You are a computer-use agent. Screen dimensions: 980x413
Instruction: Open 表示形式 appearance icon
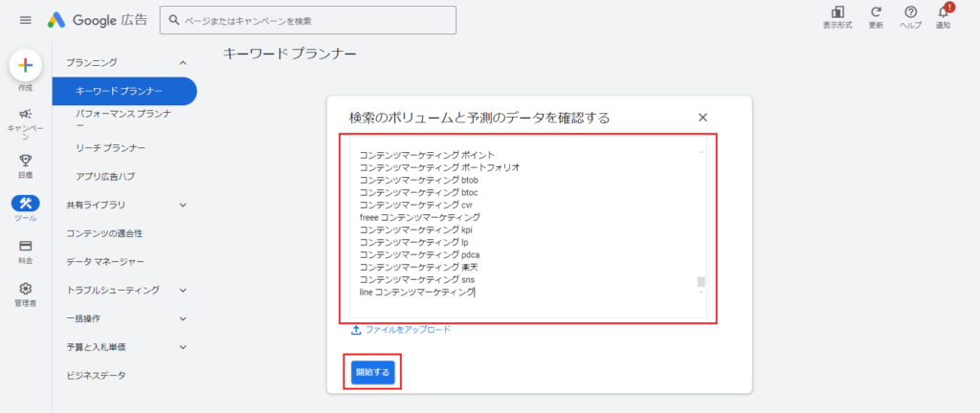[x=837, y=11]
